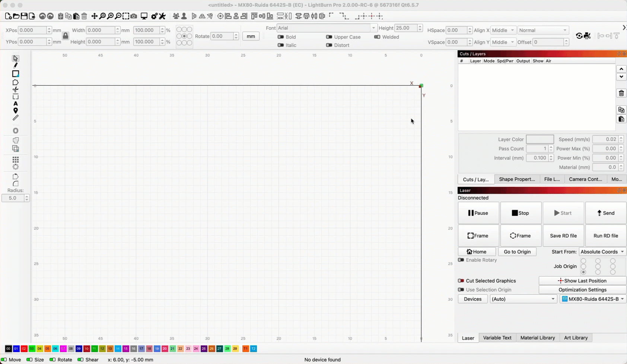Open the Align Y dropdown
Screen dimensions: 627x364
503,42
